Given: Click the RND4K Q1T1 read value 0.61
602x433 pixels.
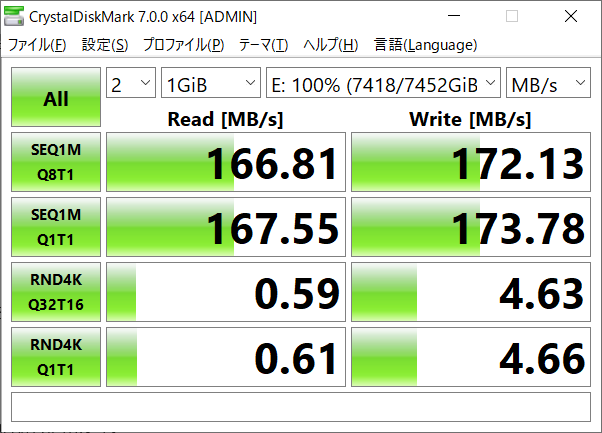Looking at the screenshot, I should [226, 357].
